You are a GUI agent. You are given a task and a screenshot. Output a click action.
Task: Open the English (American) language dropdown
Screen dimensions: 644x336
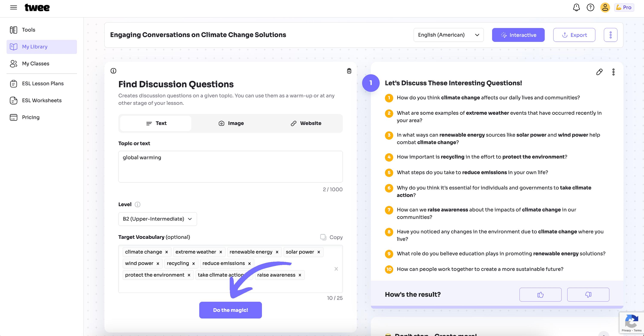448,35
